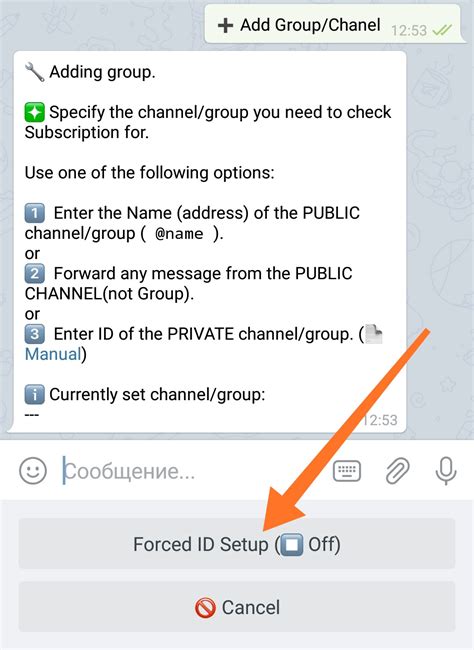Open the emoji smiley picker
Image resolution: width=474 pixels, height=650 pixels.
[x=33, y=471]
